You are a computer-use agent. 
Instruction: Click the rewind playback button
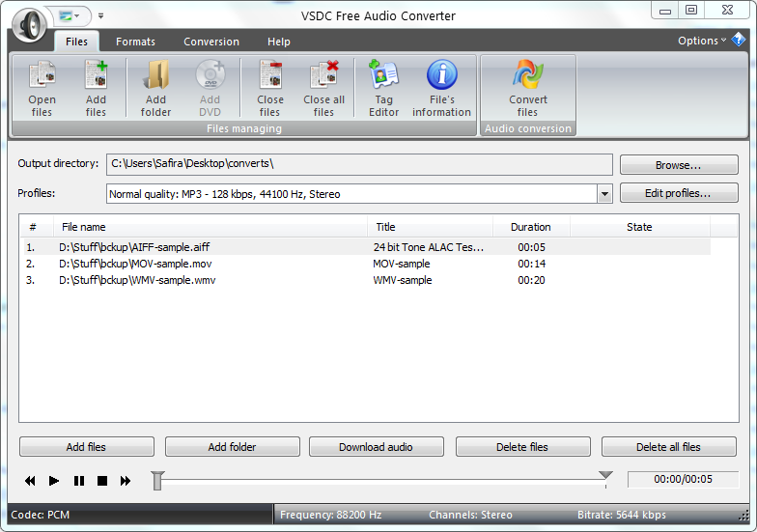(x=30, y=481)
